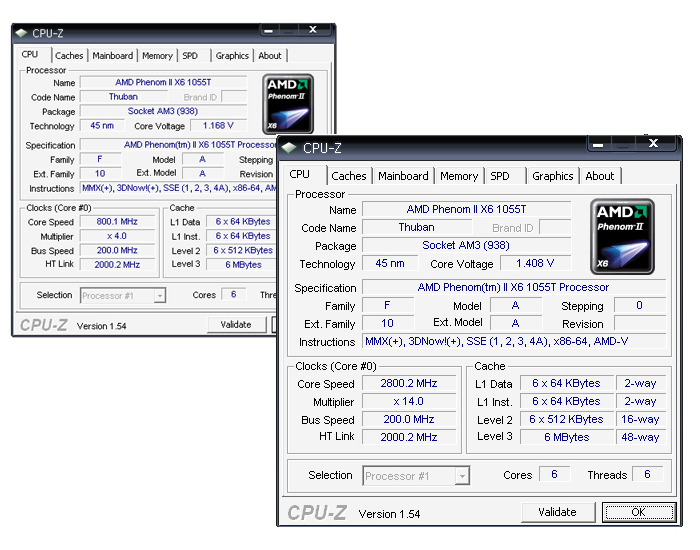Open the Memory tab in the back window
Screen dimensions: 700x550
pyautogui.click(x=157, y=56)
